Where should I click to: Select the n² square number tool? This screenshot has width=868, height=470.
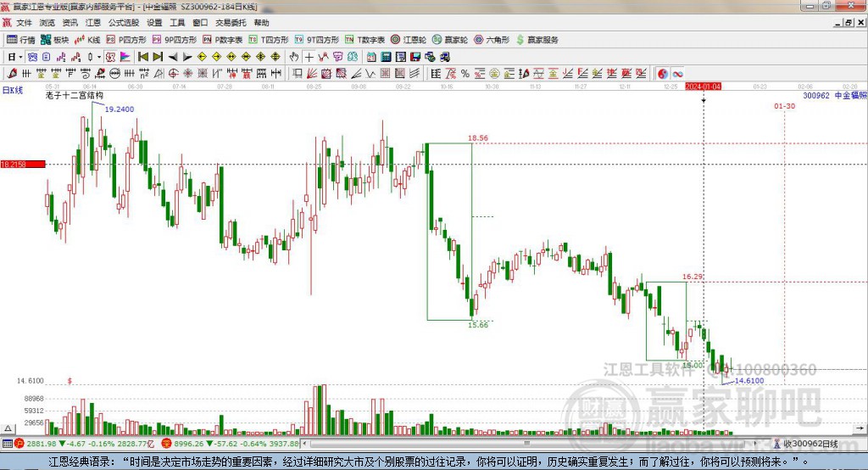pos(144,73)
